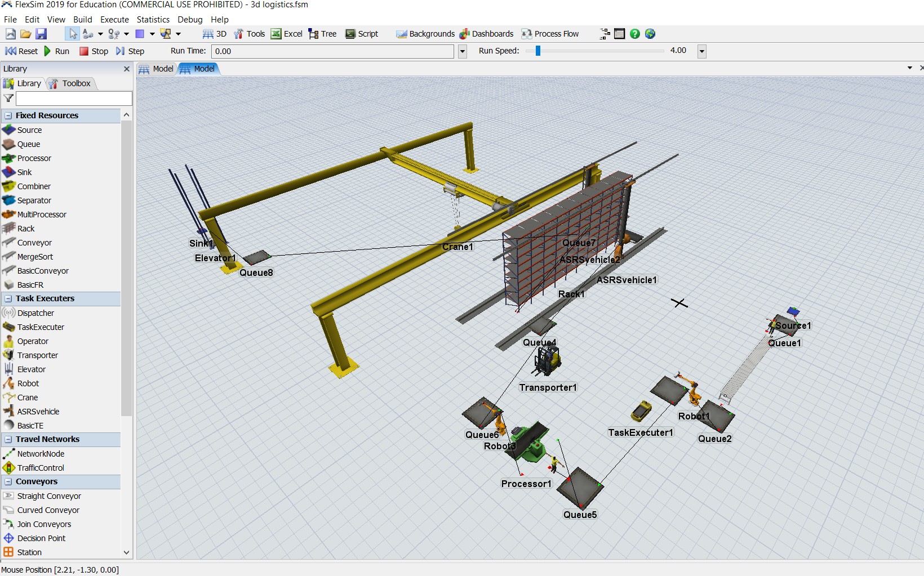Open the Dashboards toolbar button

point(486,34)
